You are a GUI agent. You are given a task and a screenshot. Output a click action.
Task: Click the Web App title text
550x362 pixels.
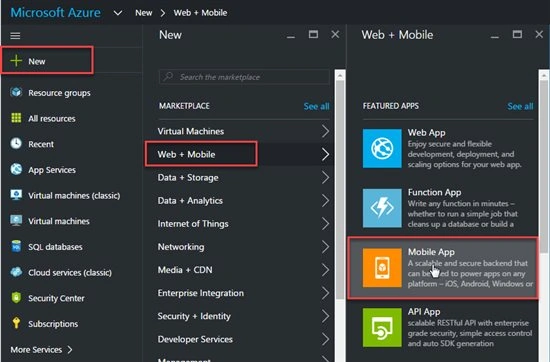tap(427, 133)
